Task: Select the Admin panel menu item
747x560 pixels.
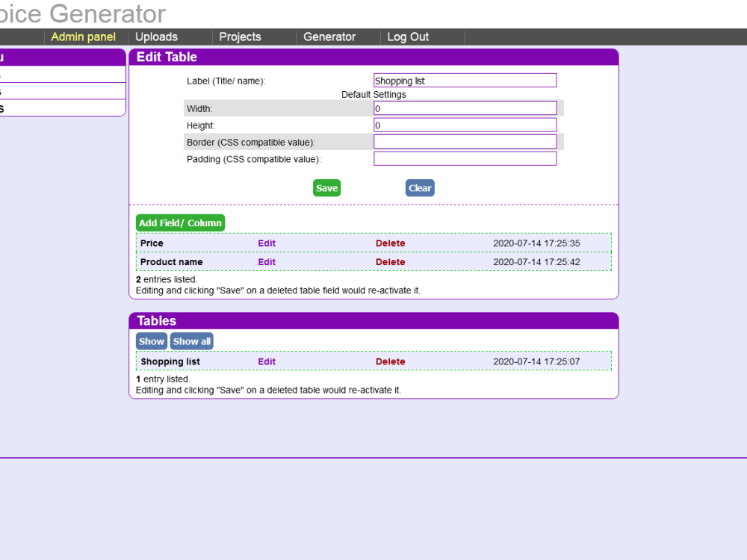Action: click(x=83, y=36)
